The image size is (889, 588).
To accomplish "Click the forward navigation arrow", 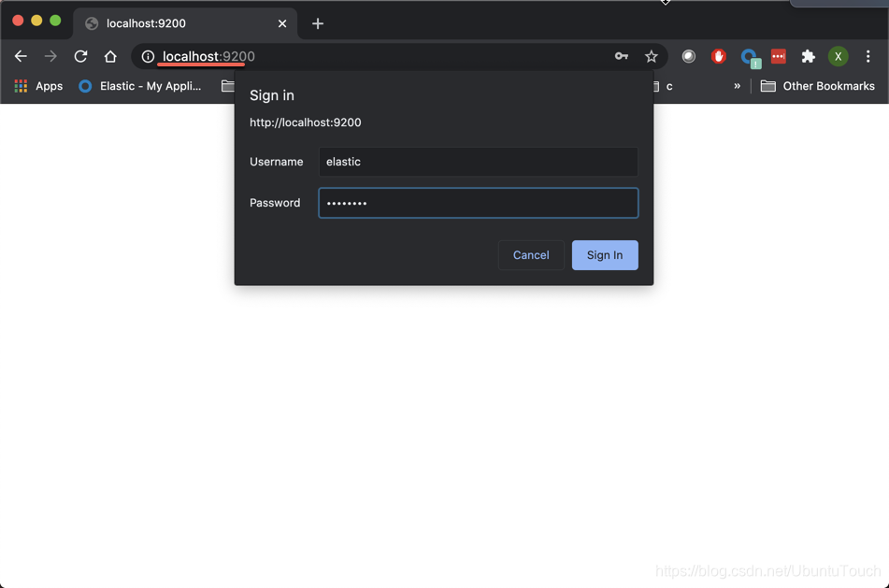I will (50, 56).
